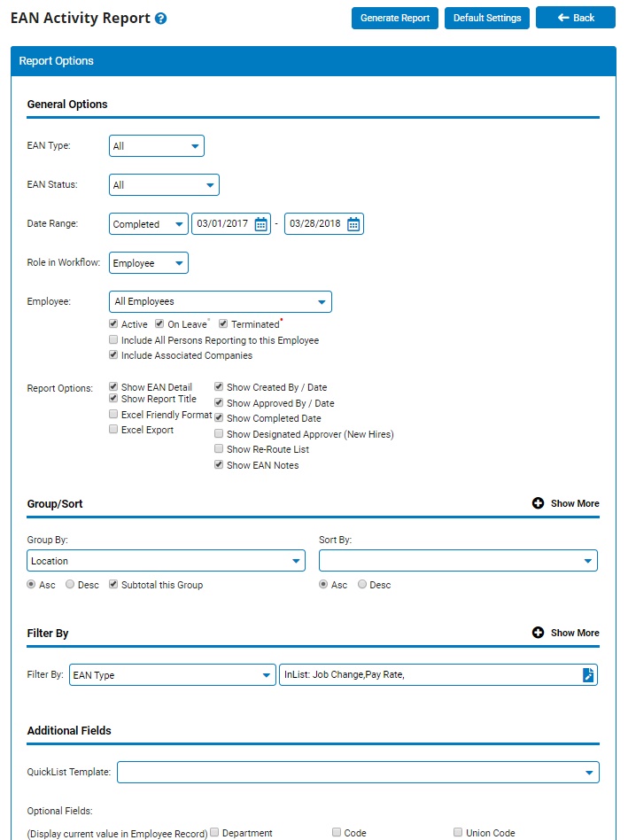Click the Default Settings button
This screenshot has height=840, width=628.
pos(486,18)
